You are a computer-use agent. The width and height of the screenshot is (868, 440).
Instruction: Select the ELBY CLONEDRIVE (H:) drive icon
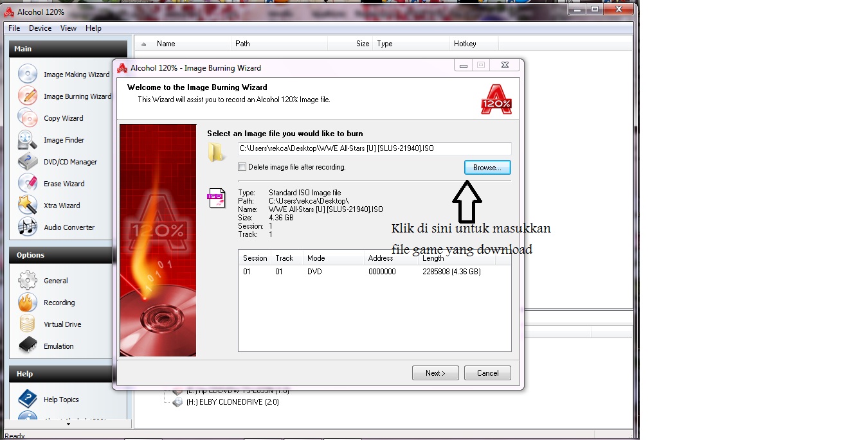coord(177,402)
